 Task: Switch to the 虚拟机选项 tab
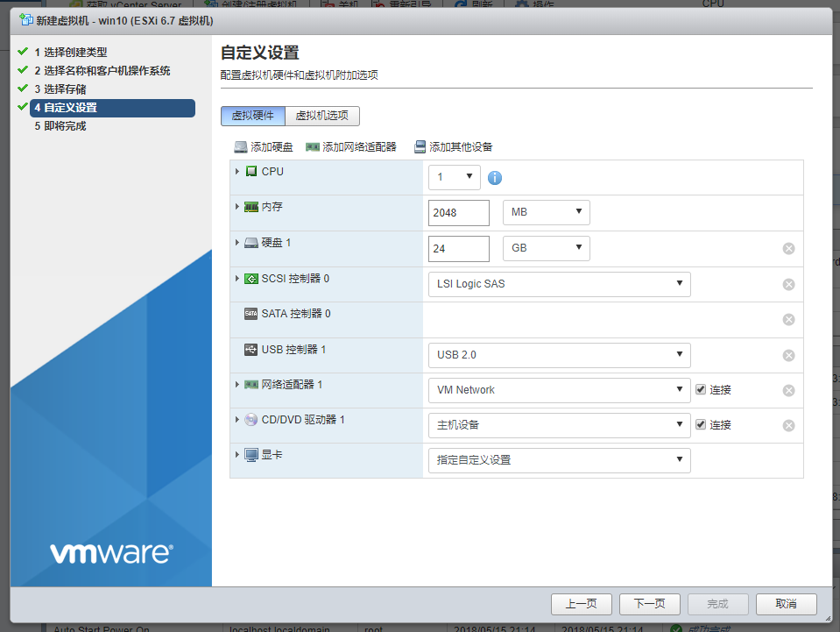322,116
